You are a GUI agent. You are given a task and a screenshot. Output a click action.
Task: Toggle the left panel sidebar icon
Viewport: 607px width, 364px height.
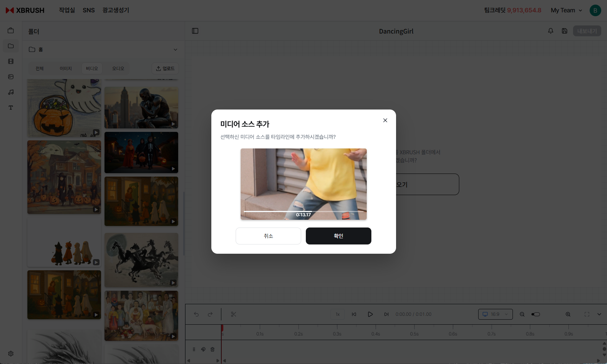[x=195, y=31]
